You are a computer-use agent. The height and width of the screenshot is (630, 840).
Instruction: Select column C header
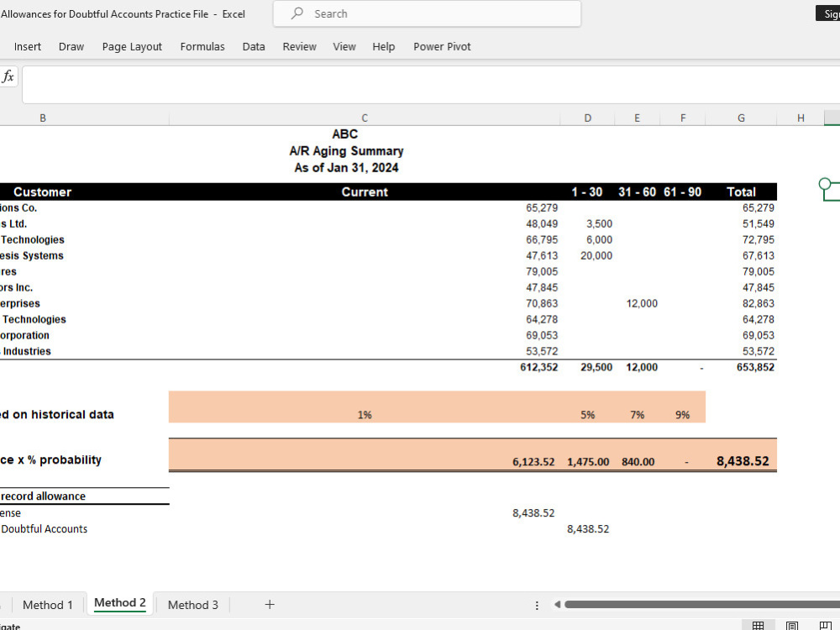[365, 118]
